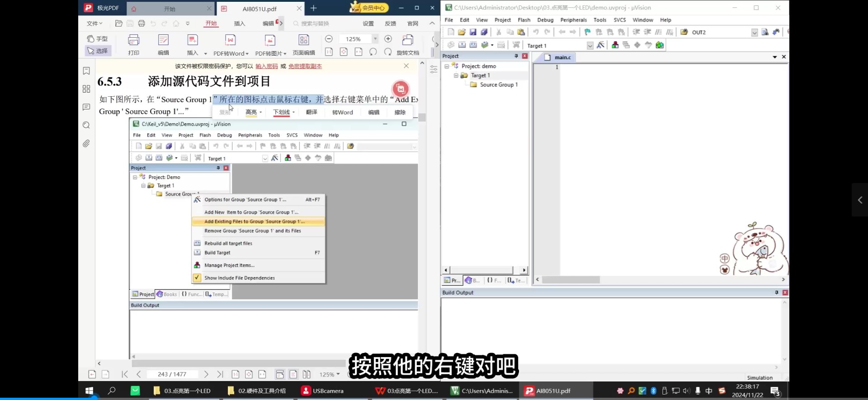868x400 pixels.
Task: Launch the Pack Installer in Keil
Action: point(660,45)
